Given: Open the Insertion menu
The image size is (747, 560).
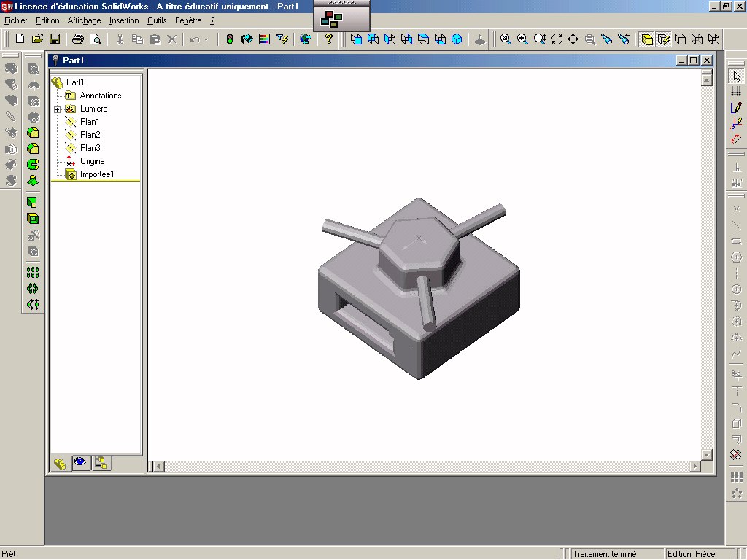Looking at the screenshot, I should (x=124, y=20).
